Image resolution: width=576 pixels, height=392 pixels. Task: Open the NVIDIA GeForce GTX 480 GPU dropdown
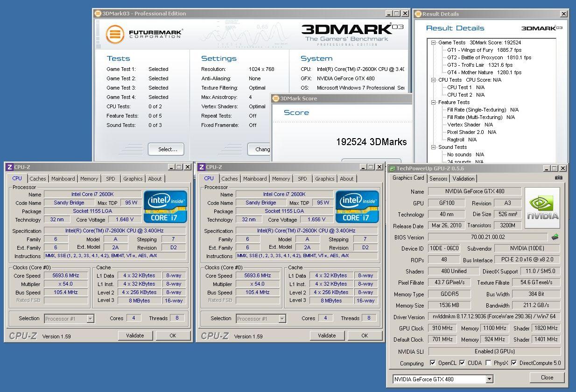(x=489, y=379)
